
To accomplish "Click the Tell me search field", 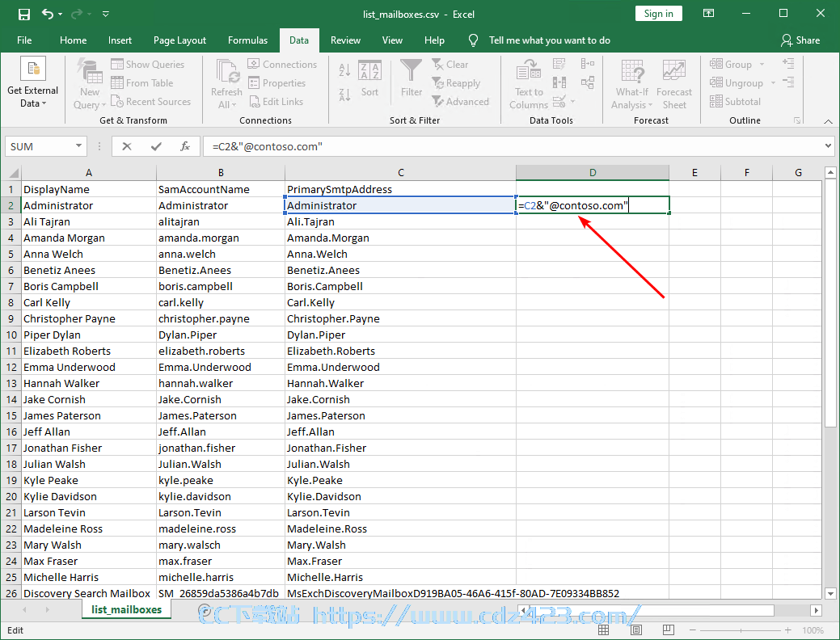I will point(550,40).
